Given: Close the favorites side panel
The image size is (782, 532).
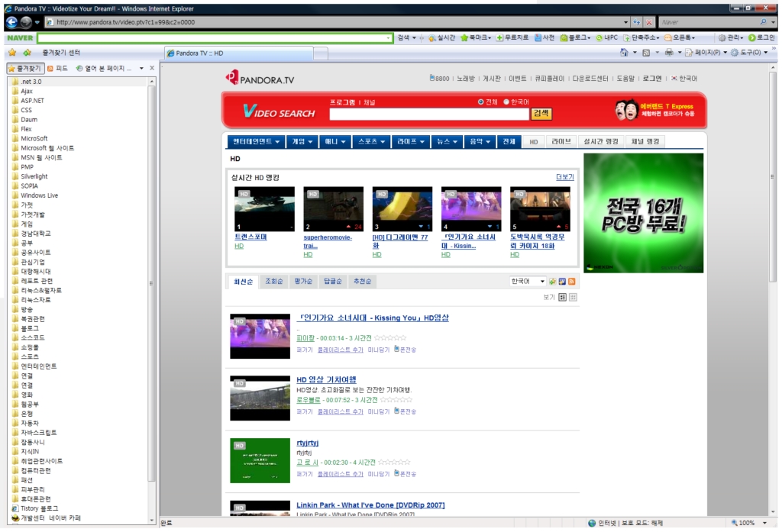Looking at the screenshot, I should pos(152,68).
